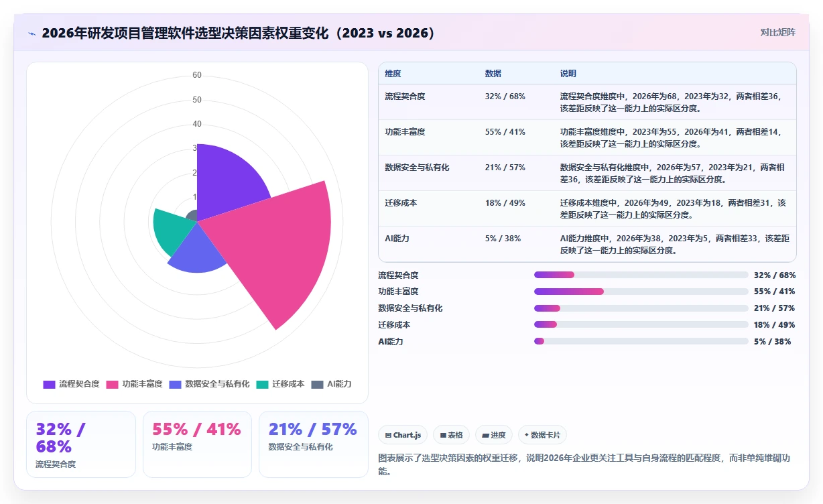The image size is (823, 504).
Task: Click the main chart title text
Action: coord(238,33)
